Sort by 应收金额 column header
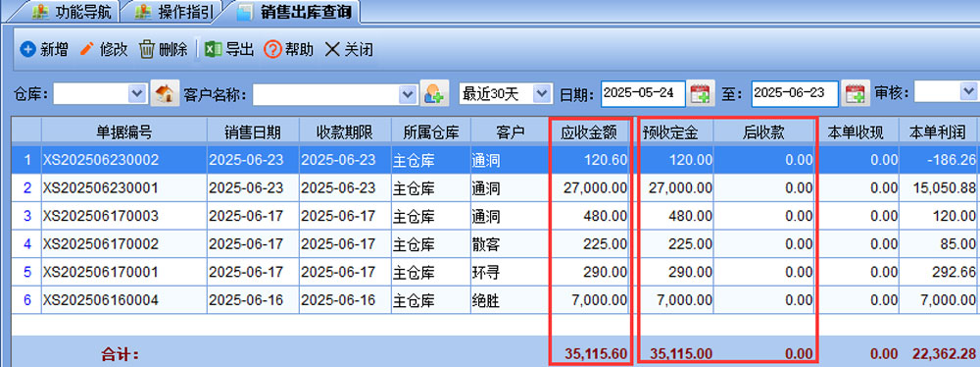The height and width of the screenshot is (367, 980). (589, 131)
